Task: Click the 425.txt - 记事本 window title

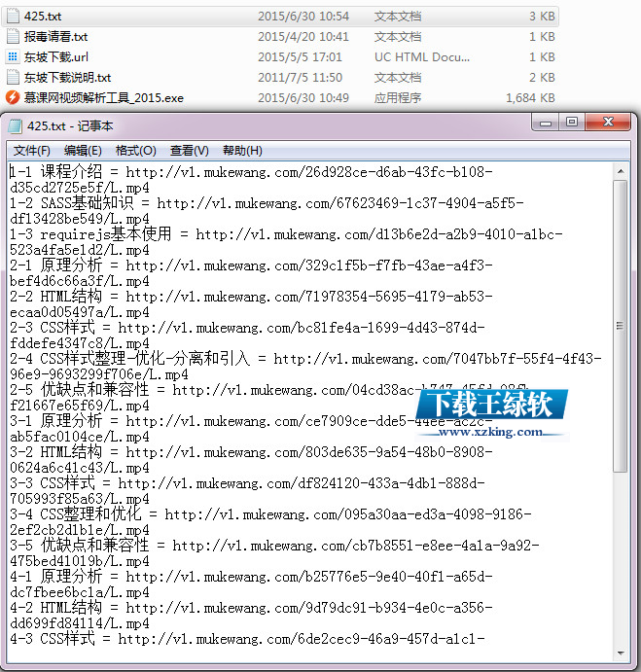Action: pyautogui.click(x=70, y=126)
